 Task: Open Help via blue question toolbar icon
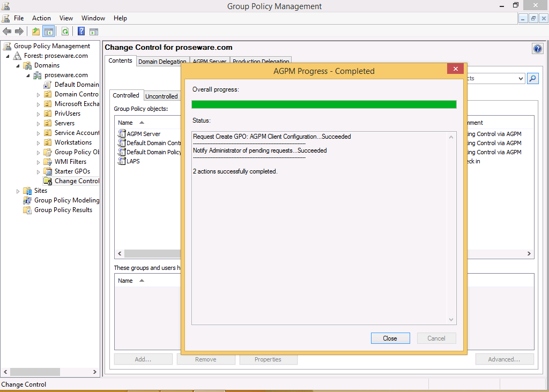(81, 32)
